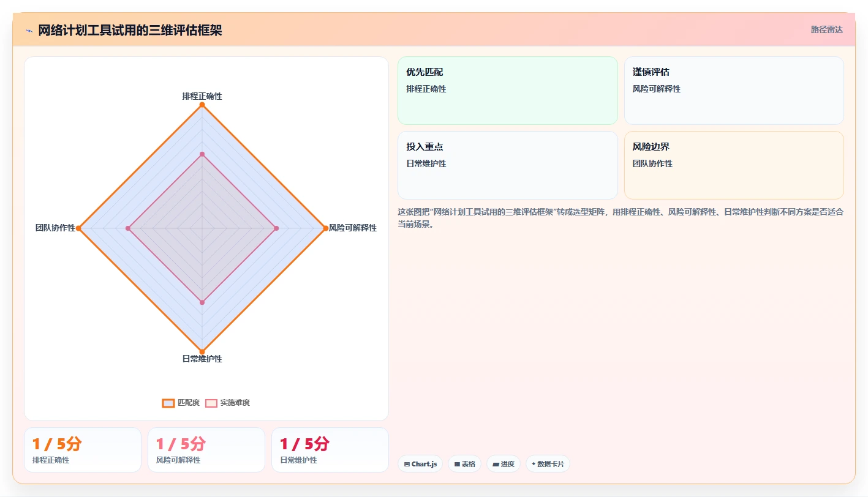Click the orange data point at 团队协作性 axis
This screenshot has height=497, width=868.
(78, 228)
